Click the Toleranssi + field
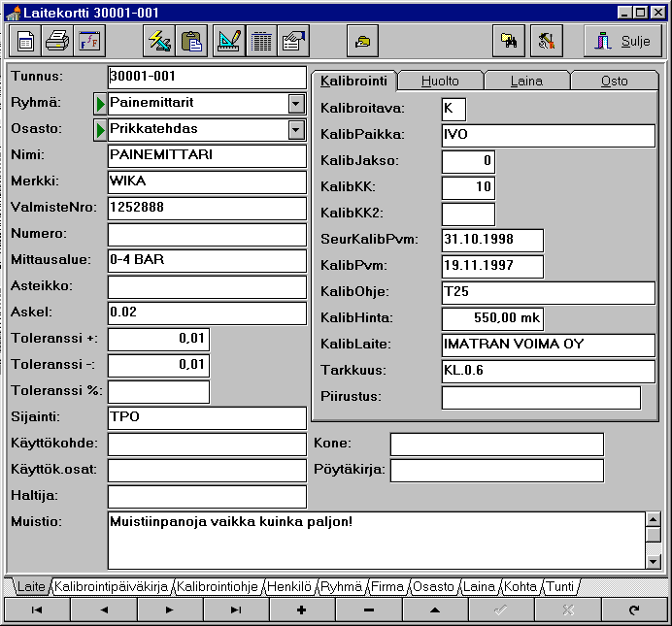Image resolution: width=672 pixels, height=626 pixels. [x=158, y=339]
